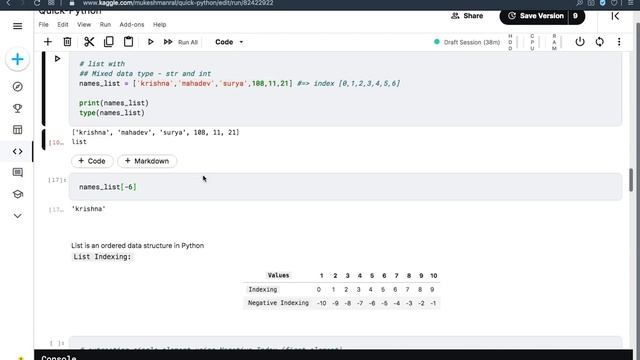Click into the names_list[-6] code cell
This screenshot has height=360, width=640.
coord(345,187)
